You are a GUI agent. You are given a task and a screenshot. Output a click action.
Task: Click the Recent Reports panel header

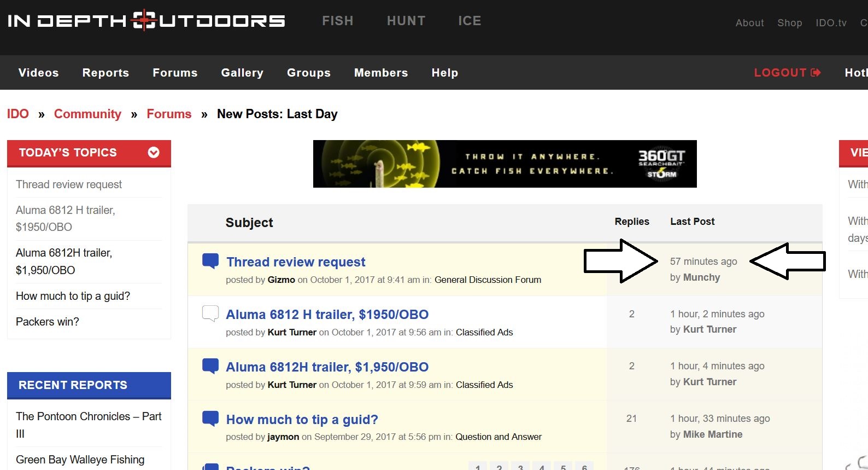[89, 385]
